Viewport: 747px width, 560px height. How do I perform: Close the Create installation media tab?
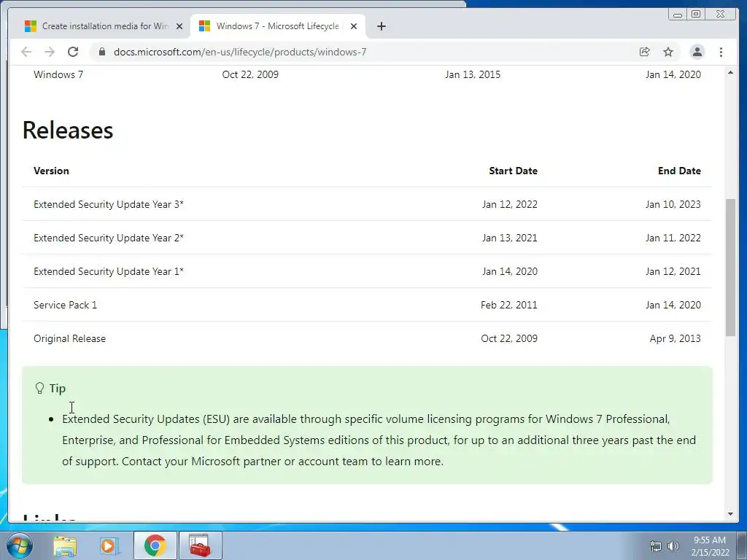pyautogui.click(x=179, y=26)
